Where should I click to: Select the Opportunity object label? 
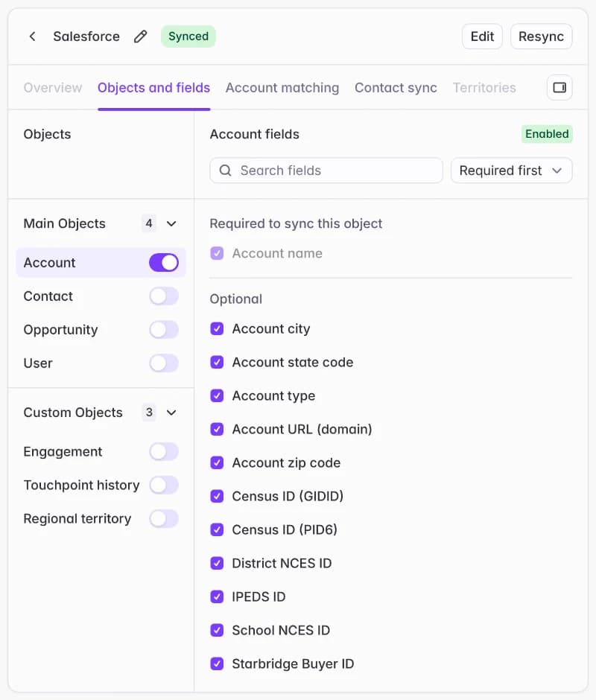(60, 330)
